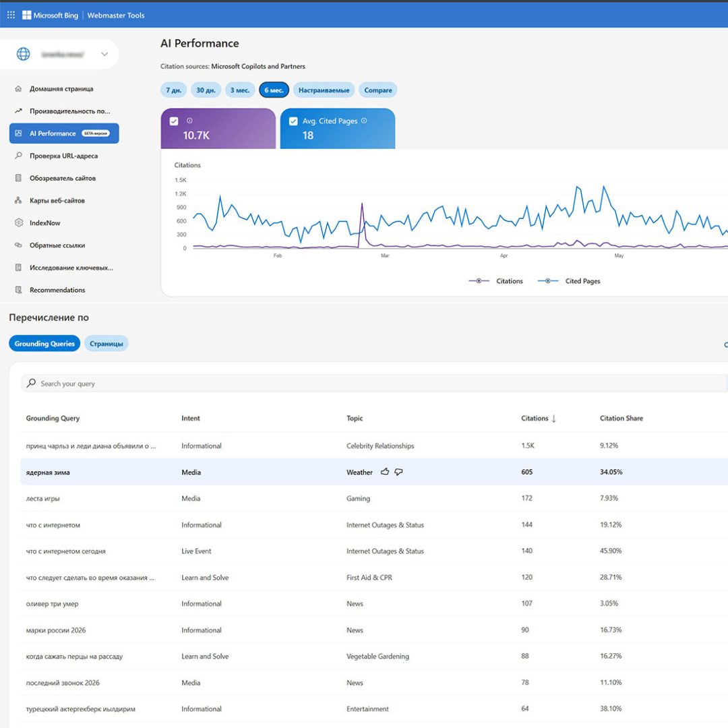Open Домашняя страница in sidebar
The width and height of the screenshot is (728, 728).
[x=61, y=89]
